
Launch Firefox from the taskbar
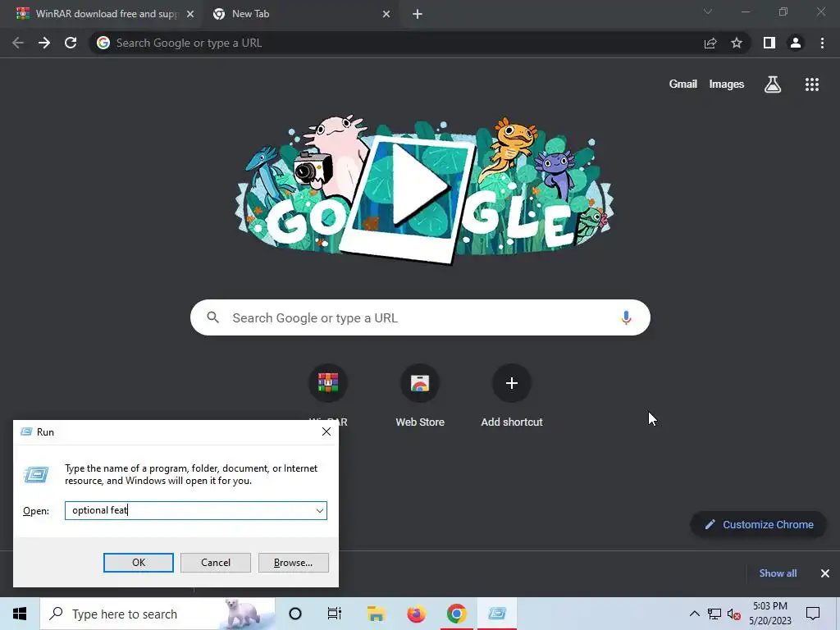(416, 614)
